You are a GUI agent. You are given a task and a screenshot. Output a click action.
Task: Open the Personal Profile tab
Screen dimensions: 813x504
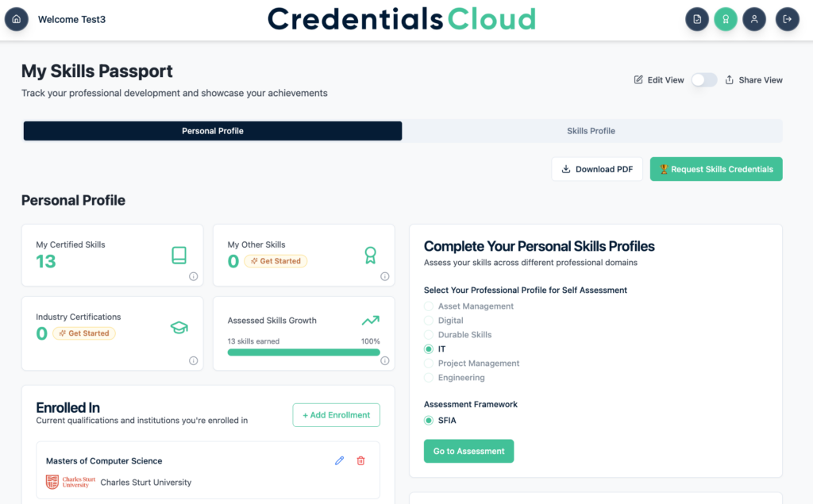213,131
